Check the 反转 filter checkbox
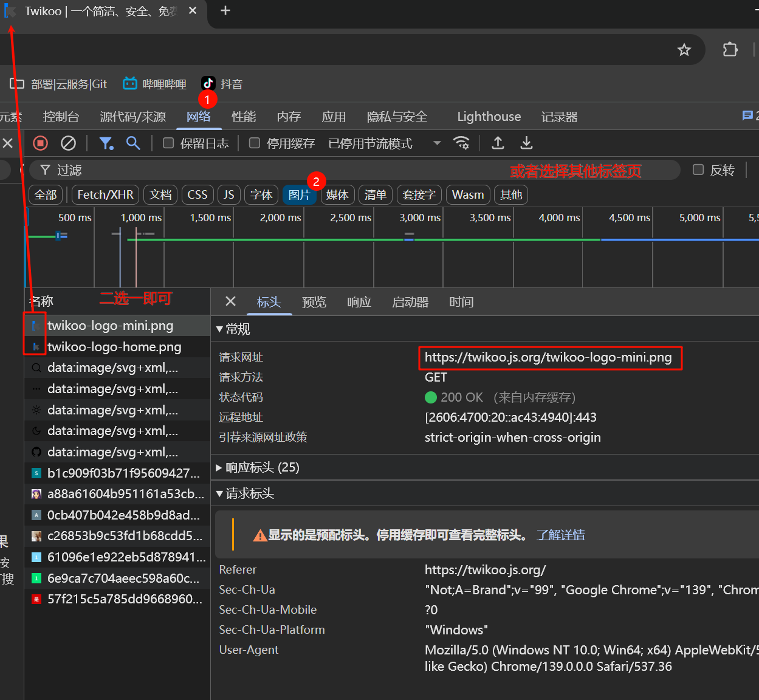The image size is (759, 700). tap(699, 170)
